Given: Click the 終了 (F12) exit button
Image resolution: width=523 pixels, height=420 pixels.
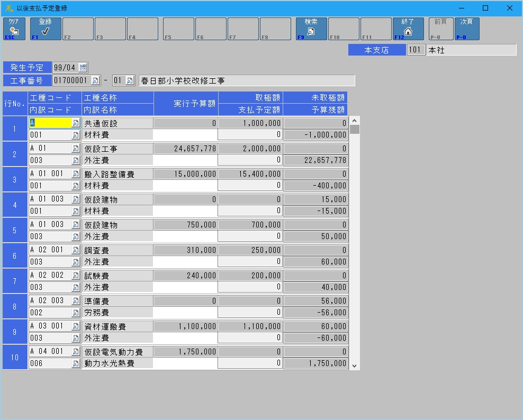Looking at the screenshot, I should click(x=408, y=29).
